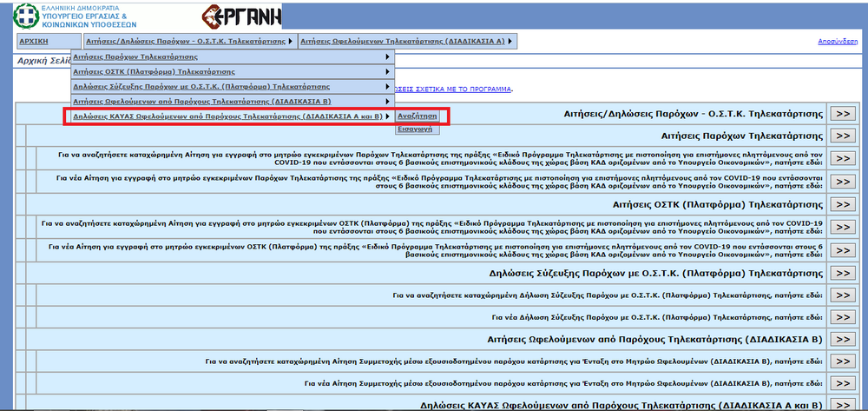868x411 pixels.
Task: Choose Αναζήτηση in the flyout submenu
Action: click(418, 116)
